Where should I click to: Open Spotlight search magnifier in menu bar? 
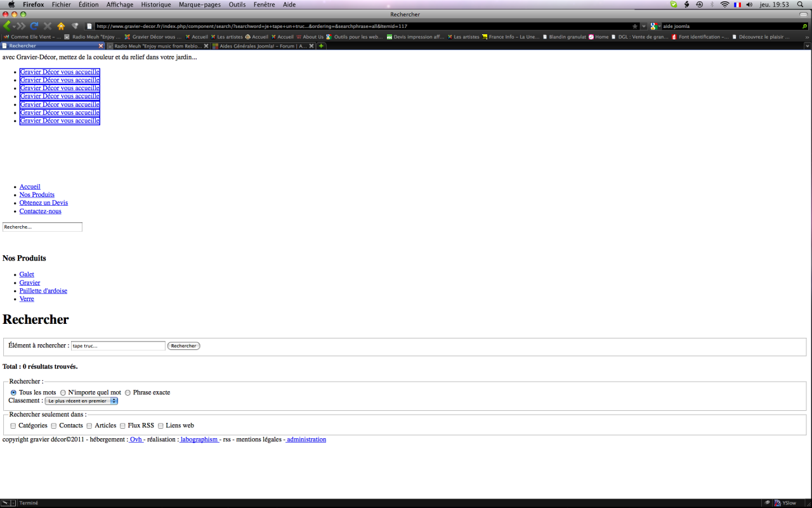click(x=800, y=4)
